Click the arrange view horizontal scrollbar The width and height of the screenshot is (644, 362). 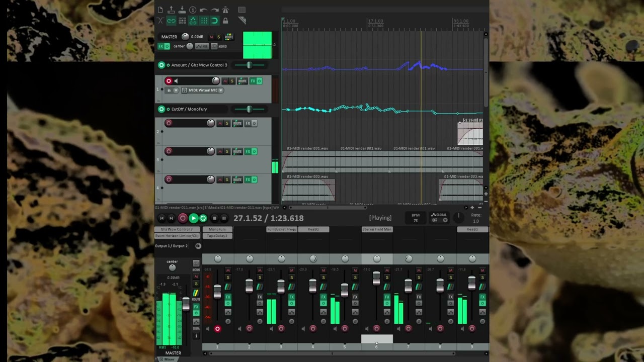coord(328,207)
